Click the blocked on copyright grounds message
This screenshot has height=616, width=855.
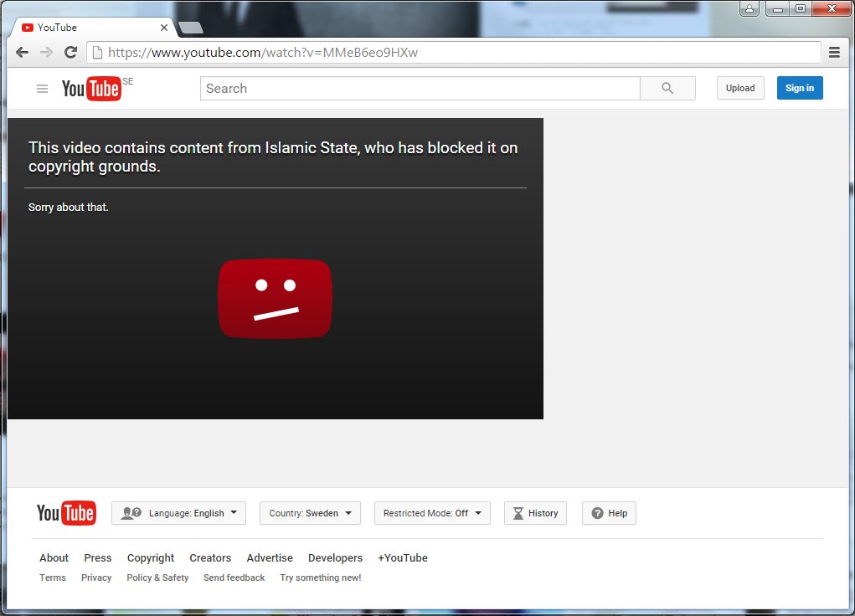click(x=273, y=157)
